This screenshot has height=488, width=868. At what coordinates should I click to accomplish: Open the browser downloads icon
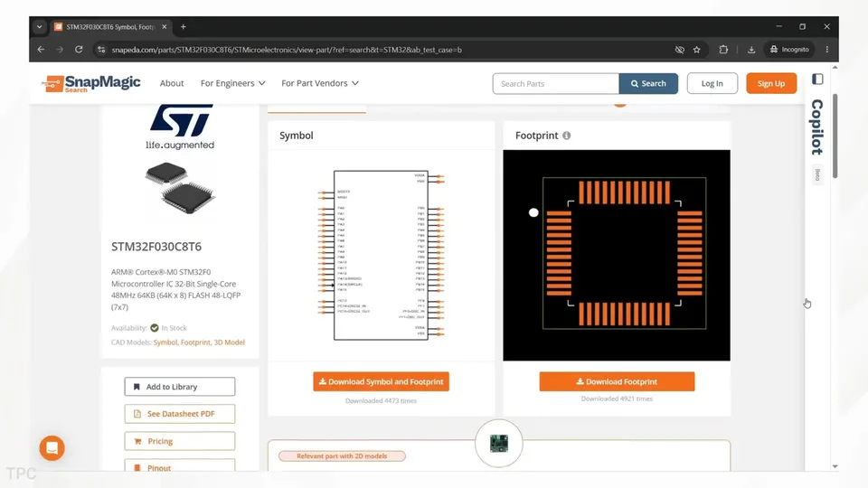[x=751, y=50]
